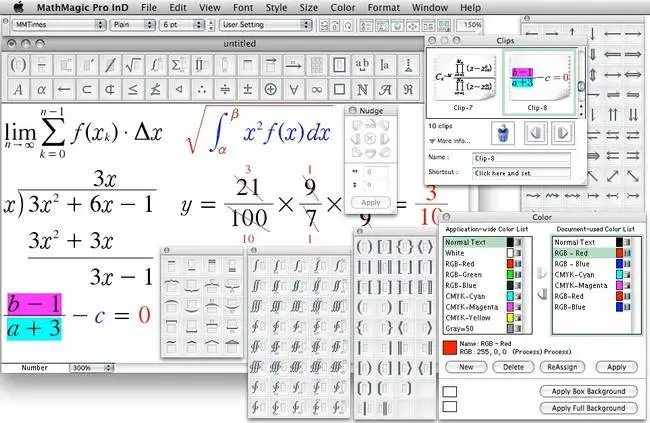Open the division operator symbols palette
The height and width of the screenshot is (423, 650).
click(225, 89)
